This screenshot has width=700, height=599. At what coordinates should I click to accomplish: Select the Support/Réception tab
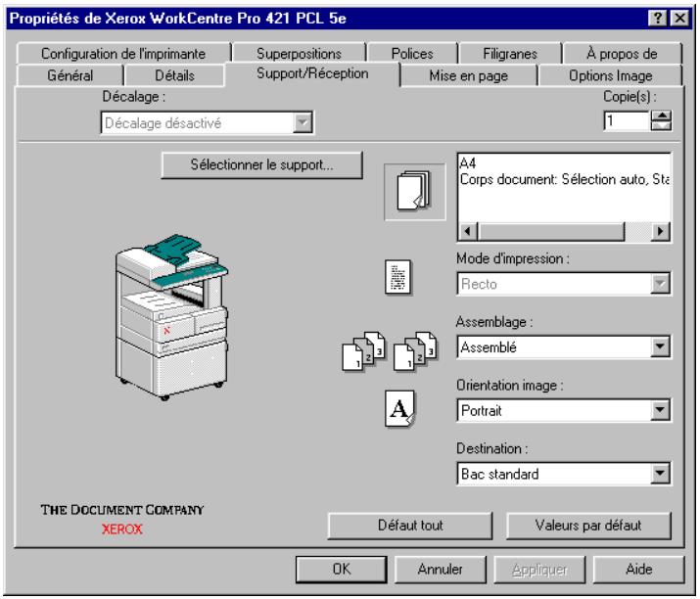tap(312, 73)
